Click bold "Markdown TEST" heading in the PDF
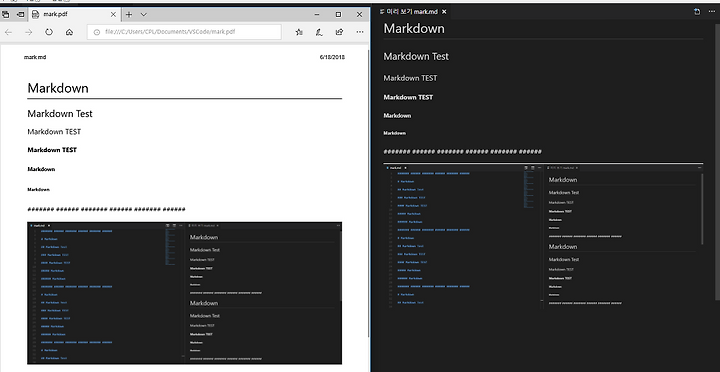This screenshot has height=372, width=720. pos(52,150)
